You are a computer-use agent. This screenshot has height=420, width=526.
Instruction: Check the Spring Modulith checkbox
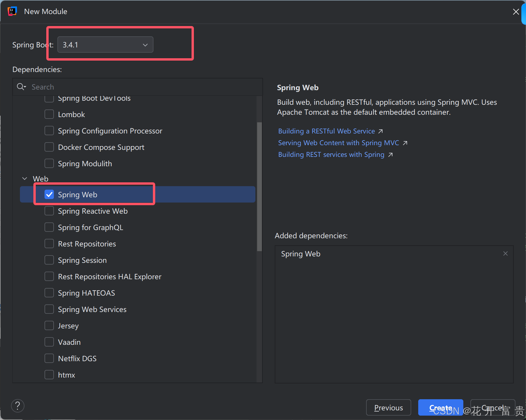click(x=49, y=163)
